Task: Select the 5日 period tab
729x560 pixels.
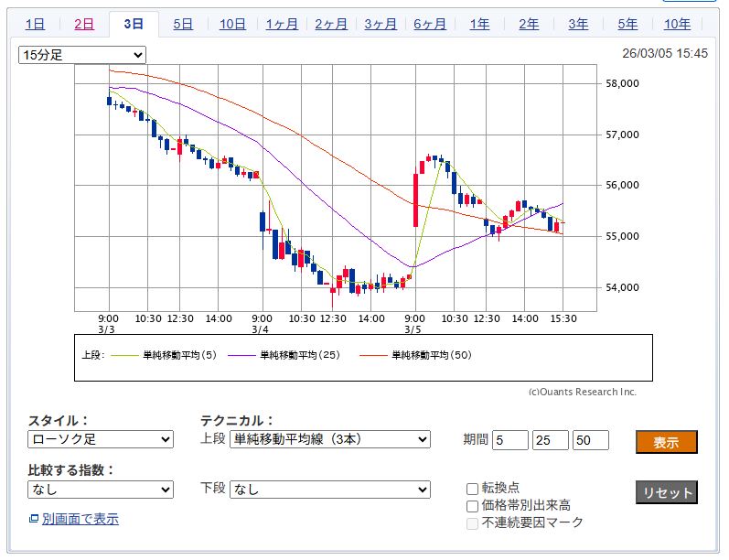Action: (183, 25)
